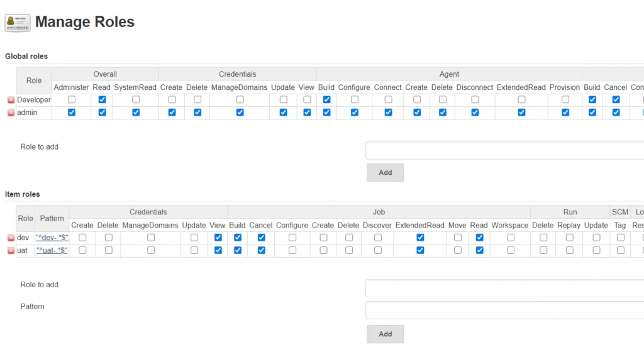Click Add button under Item roles

point(386,334)
